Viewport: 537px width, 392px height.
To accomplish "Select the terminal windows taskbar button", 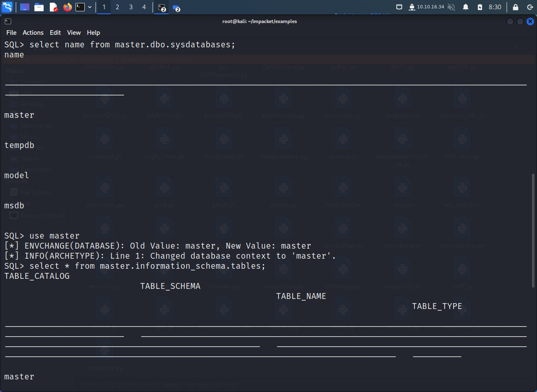I will (x=162, y=8).
